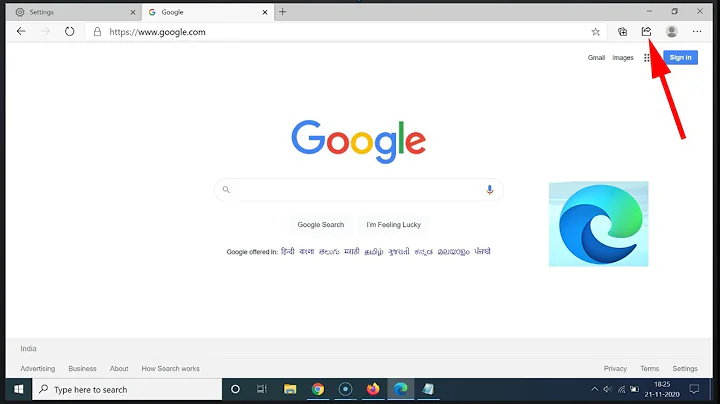The width and height of the screenshot is (720, 404).
Task: Click I'm Feeling Lucky button
Action: (394, 224)
